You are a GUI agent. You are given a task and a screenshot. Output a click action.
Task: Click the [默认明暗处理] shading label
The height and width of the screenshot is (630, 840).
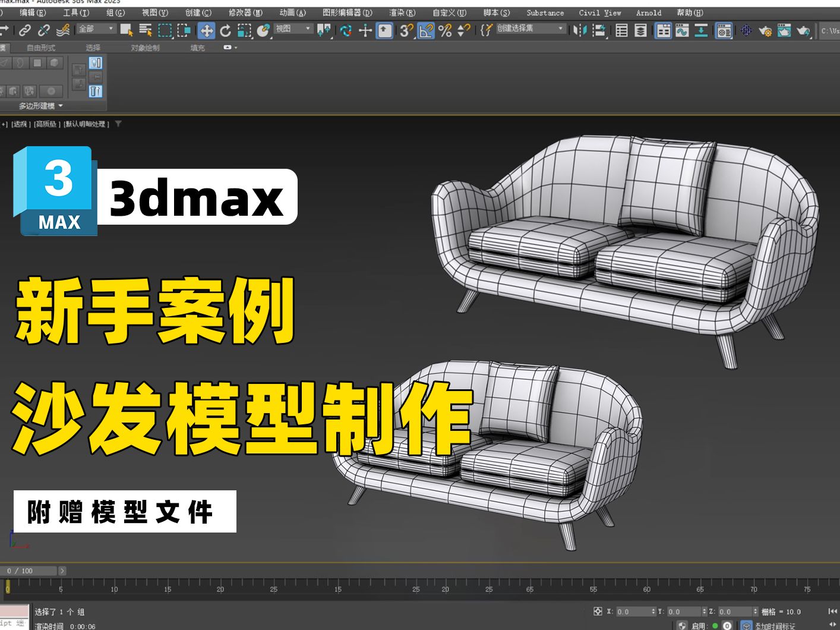(x=86, y=124)
